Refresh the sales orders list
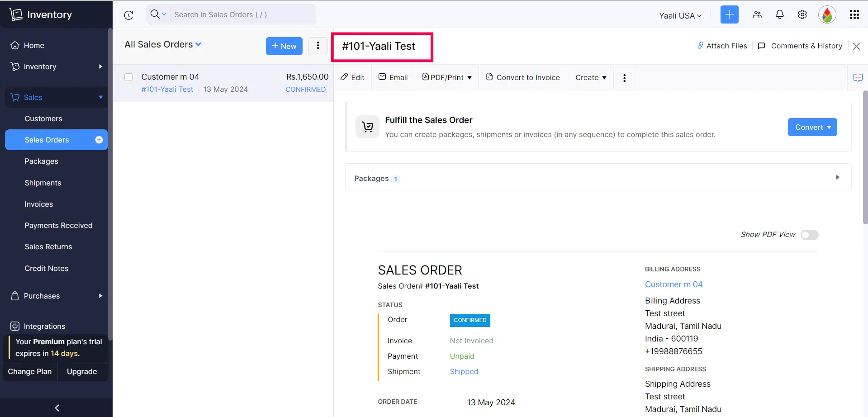The image size is (868, 417). click(x=128, y=14)
